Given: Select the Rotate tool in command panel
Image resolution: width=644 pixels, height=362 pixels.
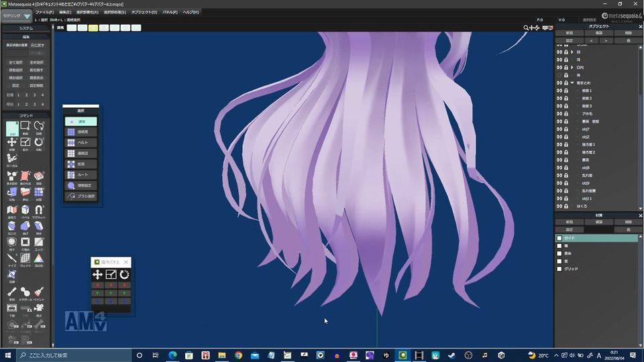Looking at the screenshot, I should [39, 142].
